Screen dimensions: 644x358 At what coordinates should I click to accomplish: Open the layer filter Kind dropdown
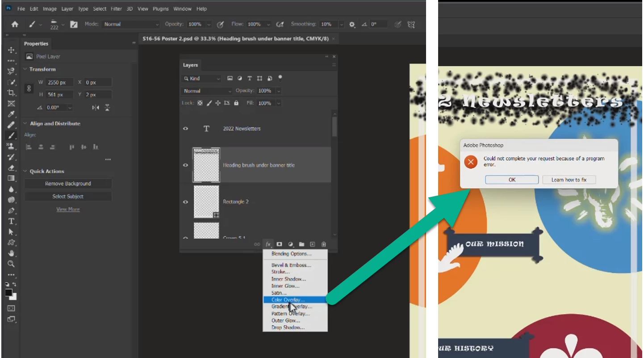click(201, 79)
